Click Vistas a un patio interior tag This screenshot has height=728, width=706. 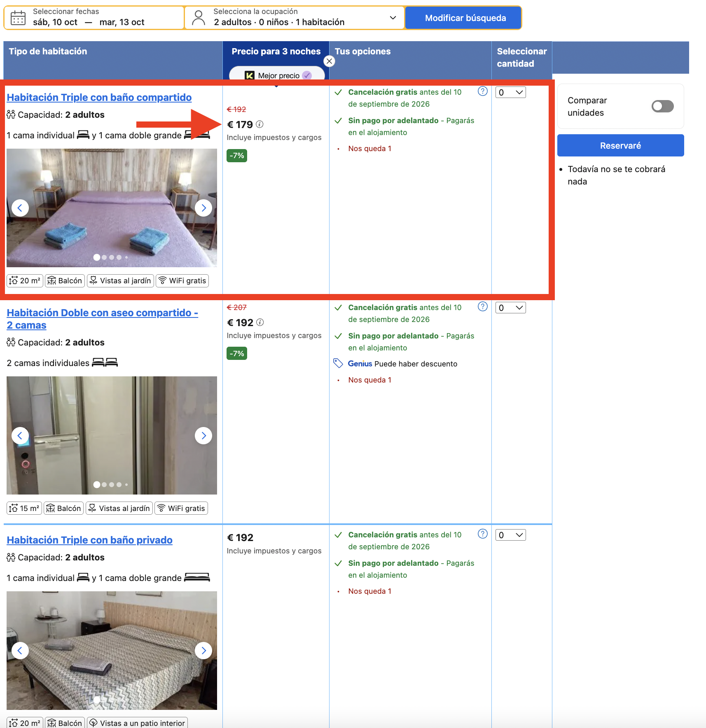137,723
